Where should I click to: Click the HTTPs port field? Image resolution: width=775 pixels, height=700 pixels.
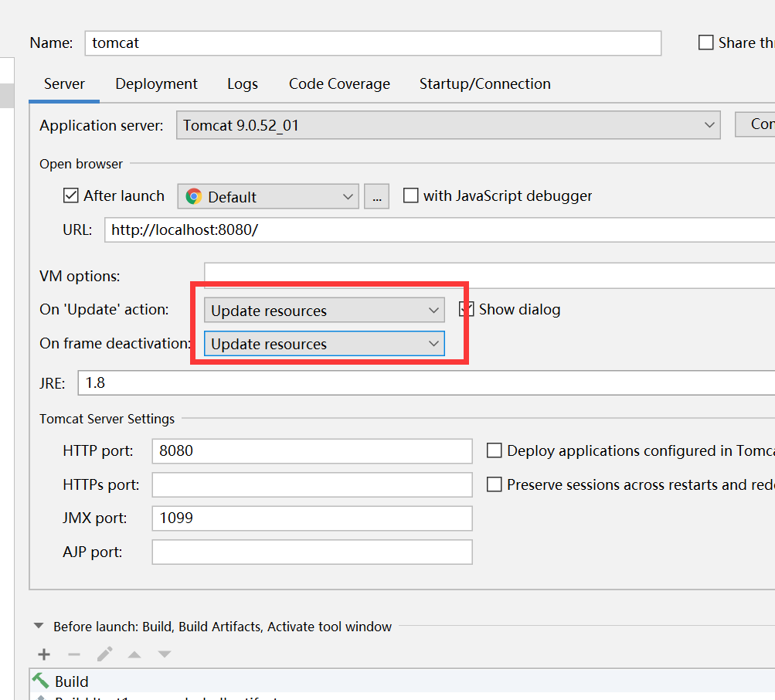pyautogui.click(x=312, y=484)
